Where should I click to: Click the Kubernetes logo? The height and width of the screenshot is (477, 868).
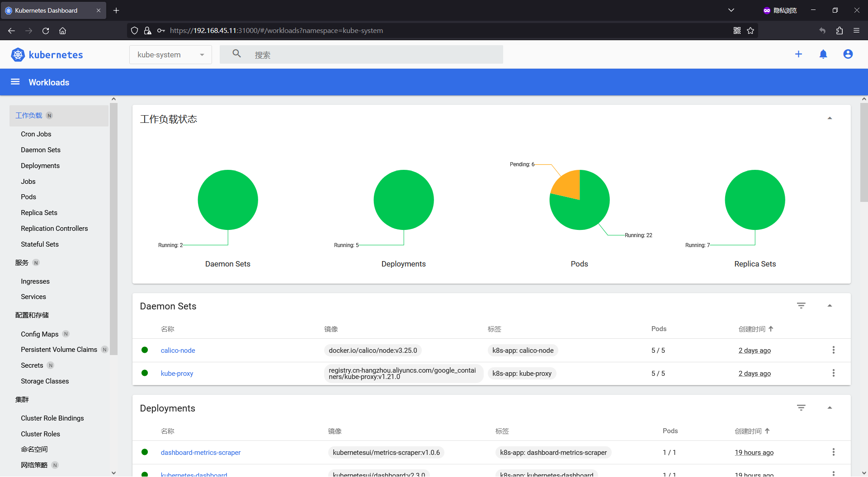(18, 55)
